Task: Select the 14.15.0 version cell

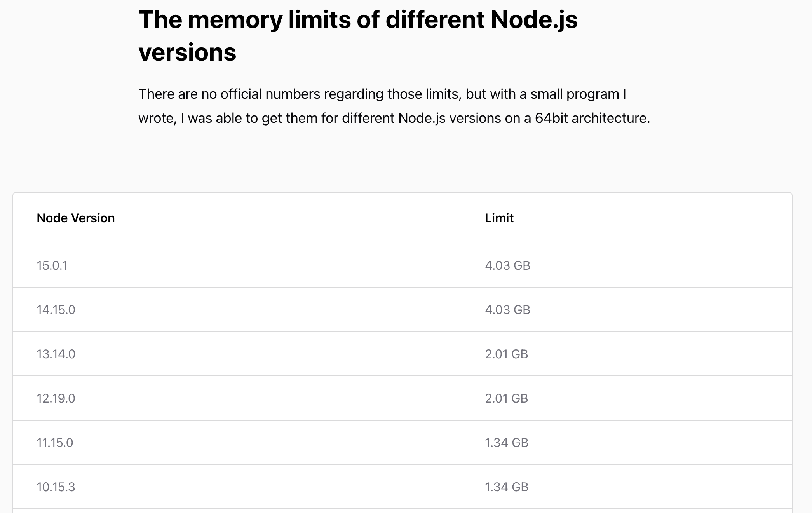Action: [56, 310]
